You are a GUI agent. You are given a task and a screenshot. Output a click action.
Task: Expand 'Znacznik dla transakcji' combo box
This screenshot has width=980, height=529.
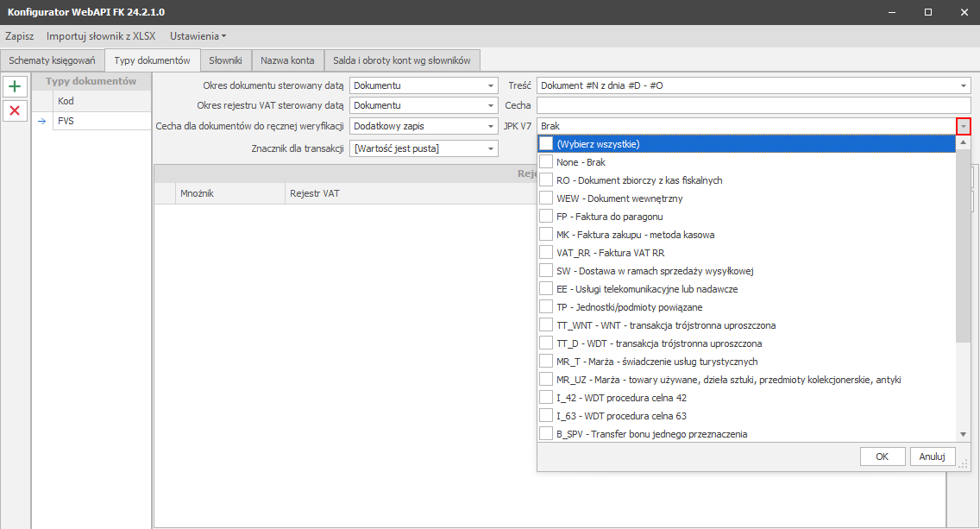pos(491,148)
